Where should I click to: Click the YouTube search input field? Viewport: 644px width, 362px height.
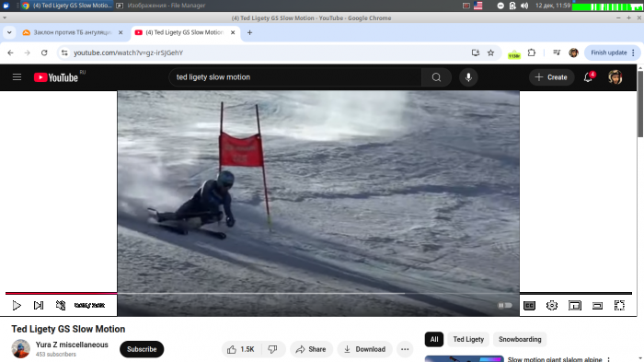(295, 77)
